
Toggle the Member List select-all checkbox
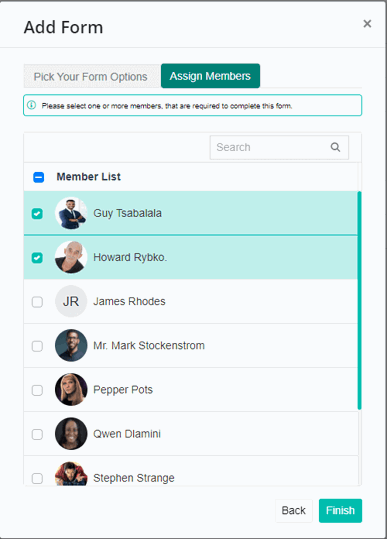pos(38,177)
